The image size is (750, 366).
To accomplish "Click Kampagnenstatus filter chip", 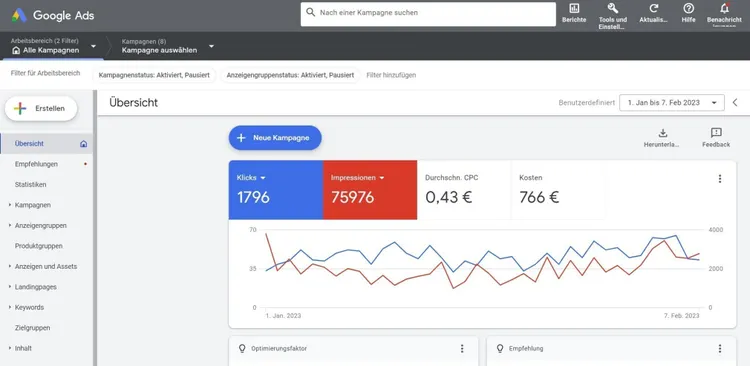I will [x=154, y=75].
